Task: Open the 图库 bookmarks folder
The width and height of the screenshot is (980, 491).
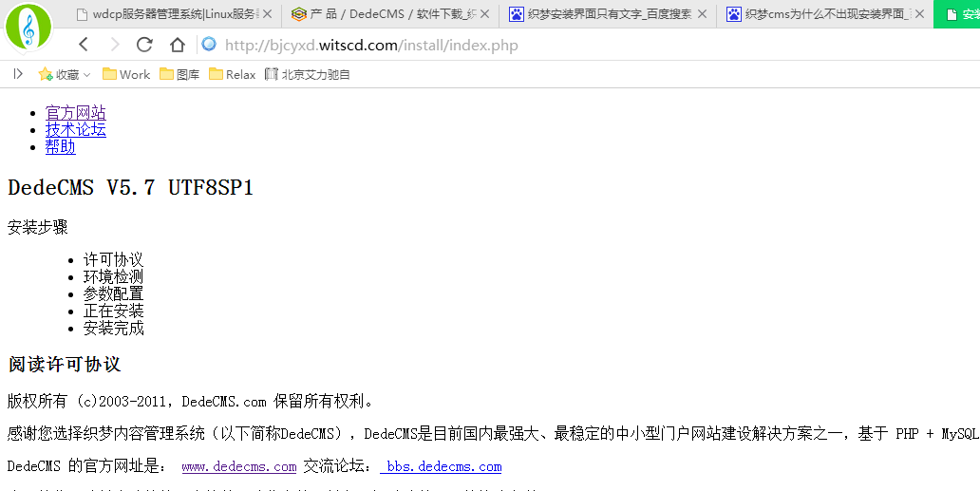Action: click(179, 74)
